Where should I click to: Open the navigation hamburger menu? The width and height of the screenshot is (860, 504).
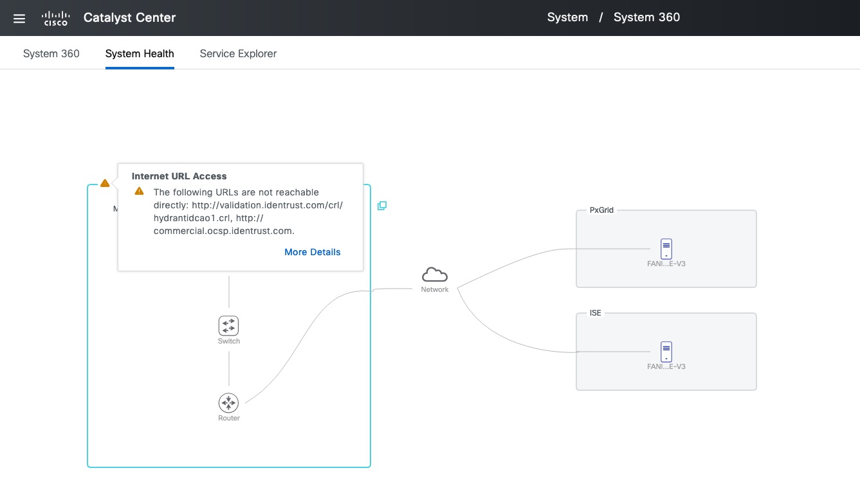[x=19, y=18]
